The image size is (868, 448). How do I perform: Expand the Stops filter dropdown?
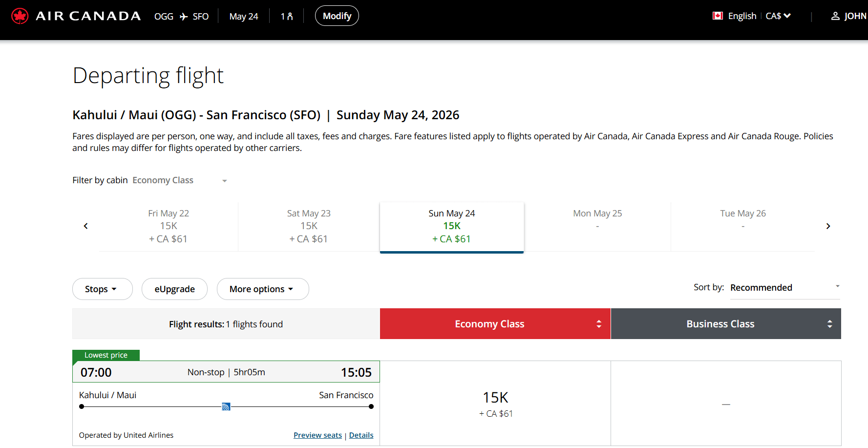102,289
